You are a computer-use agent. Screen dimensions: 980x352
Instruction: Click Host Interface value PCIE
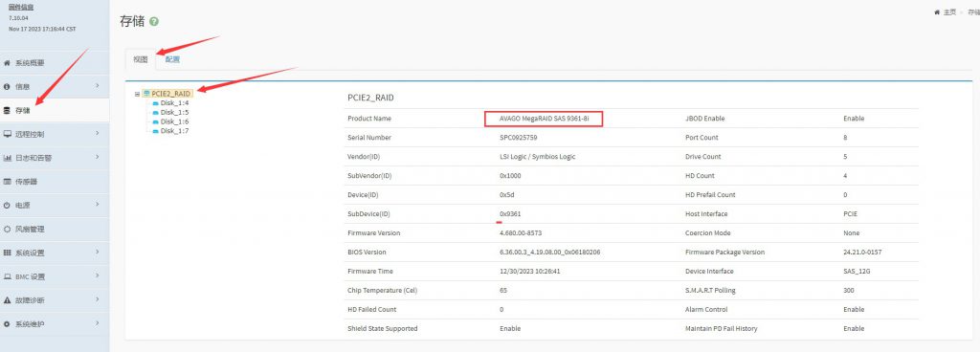[x=850, y=213]
